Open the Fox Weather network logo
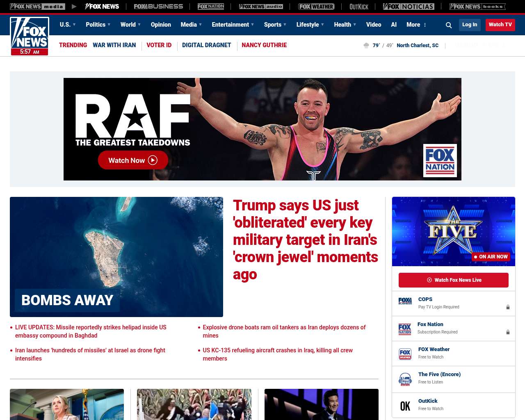Image resolution: width=525 pixels, height=420 pixels. (316, 7)
